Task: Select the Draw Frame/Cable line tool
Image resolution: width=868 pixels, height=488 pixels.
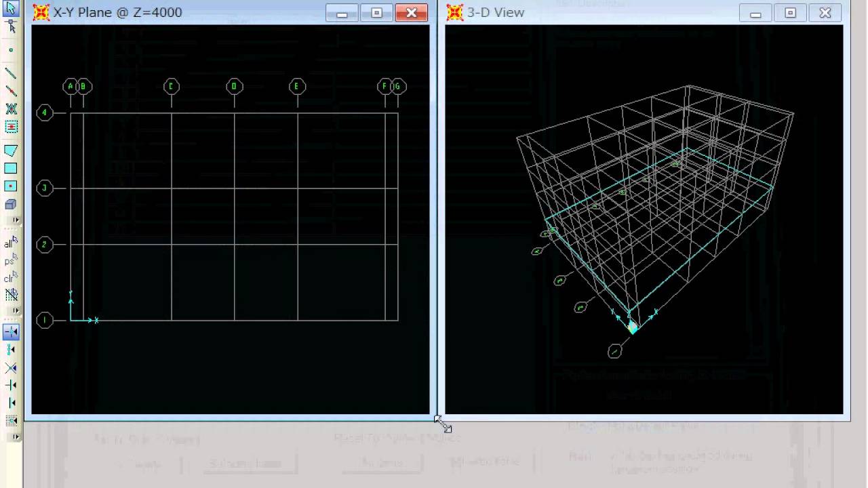Action: [11, 73]
